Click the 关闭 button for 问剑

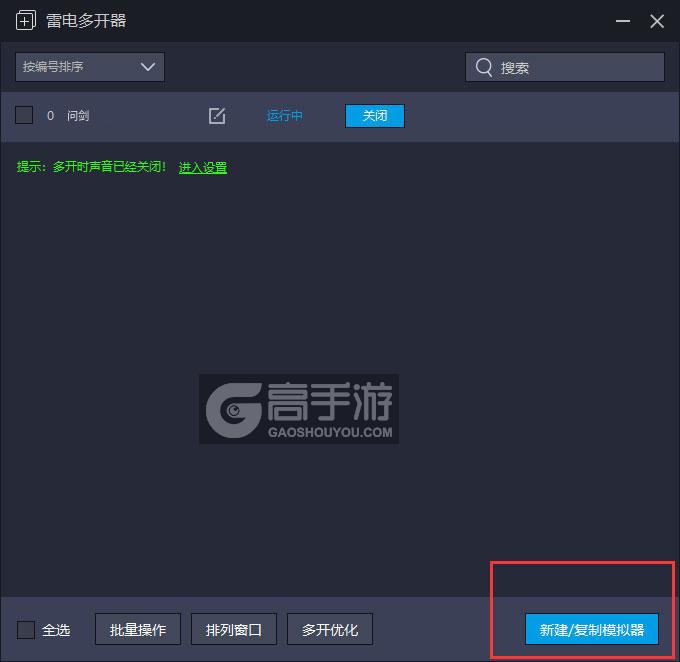[x=375, y=115]
